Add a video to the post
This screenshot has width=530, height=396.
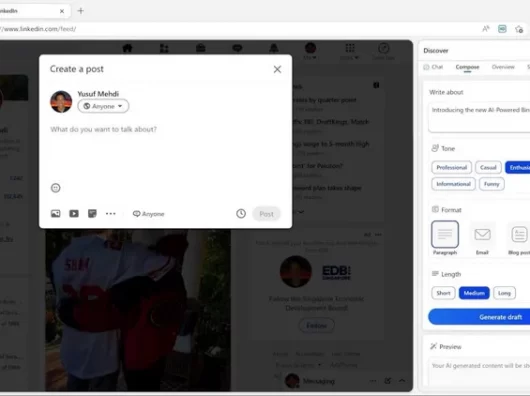click(74, 214)
